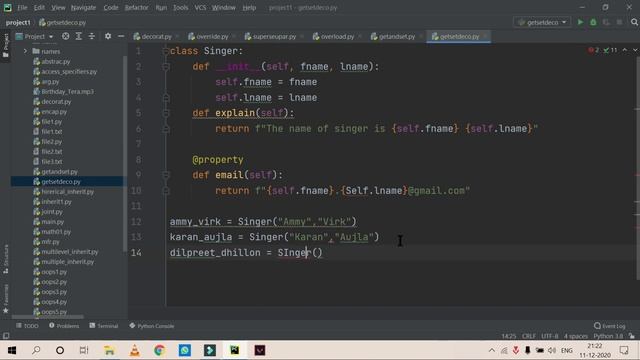The width and height of the screenshot is (640, 360).
Task: Click UTF-8 encoding in status bar
Action: pos(549,336)
